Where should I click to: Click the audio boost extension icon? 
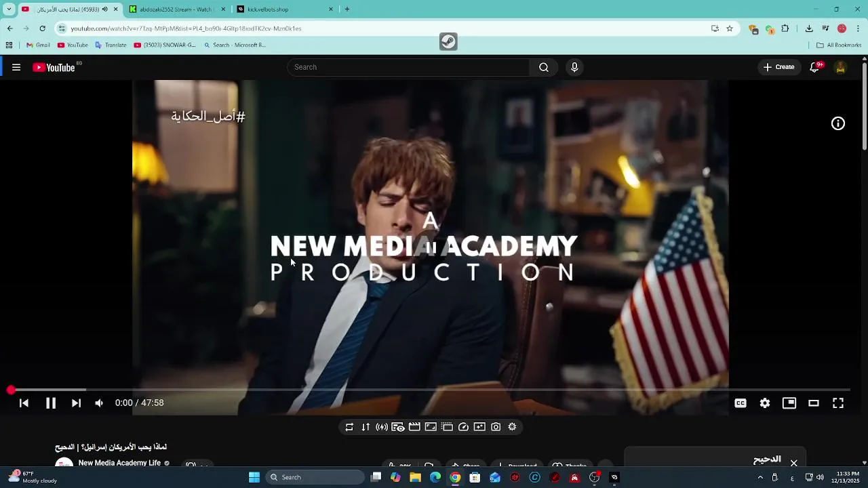[x=382, y=427]
